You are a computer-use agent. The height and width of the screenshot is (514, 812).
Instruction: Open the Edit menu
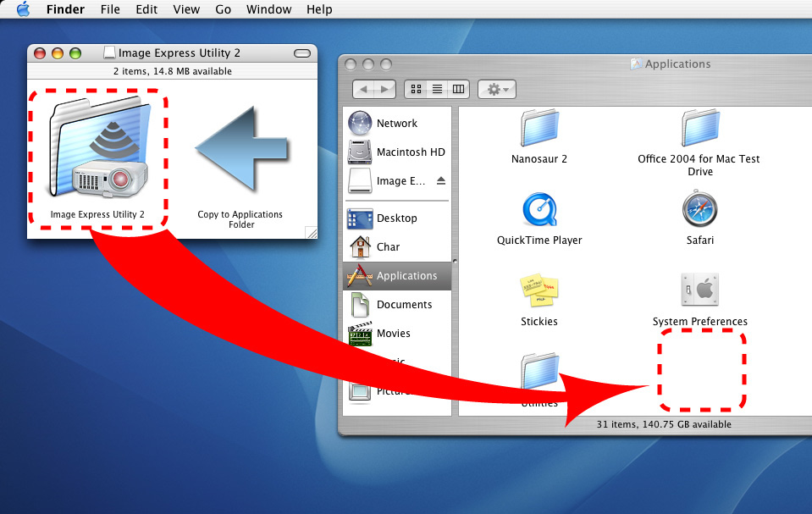pos(146,9)
